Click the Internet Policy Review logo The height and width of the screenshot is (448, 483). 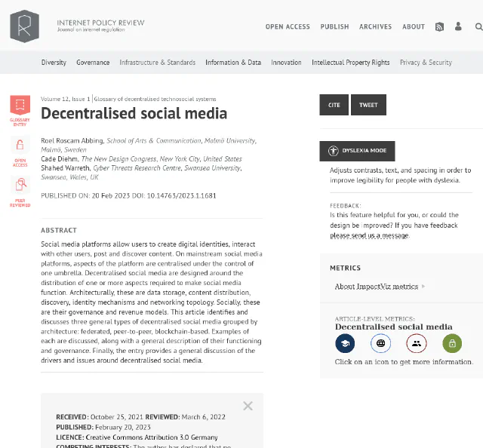24,26
